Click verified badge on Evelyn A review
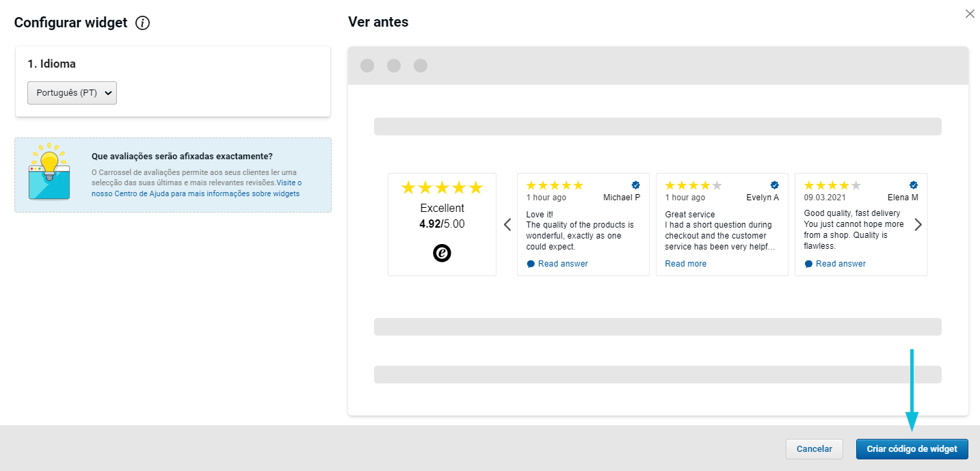Image resolution: width=980 pixels, height=471 pixels. click(774, 185)
